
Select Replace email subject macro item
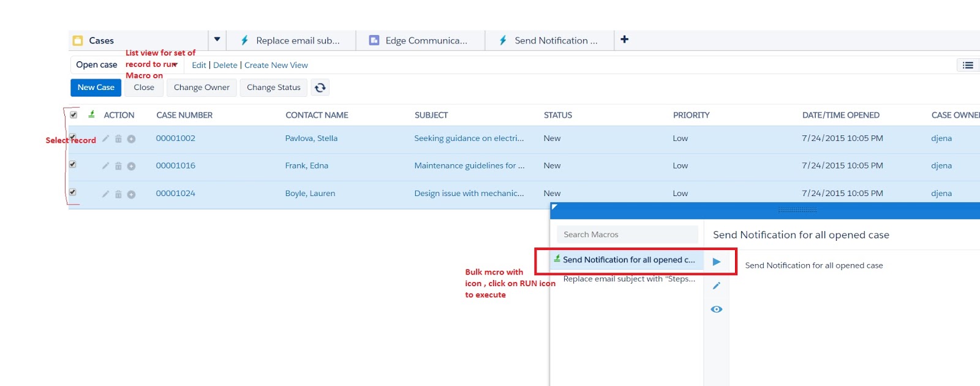pos(629,279)
